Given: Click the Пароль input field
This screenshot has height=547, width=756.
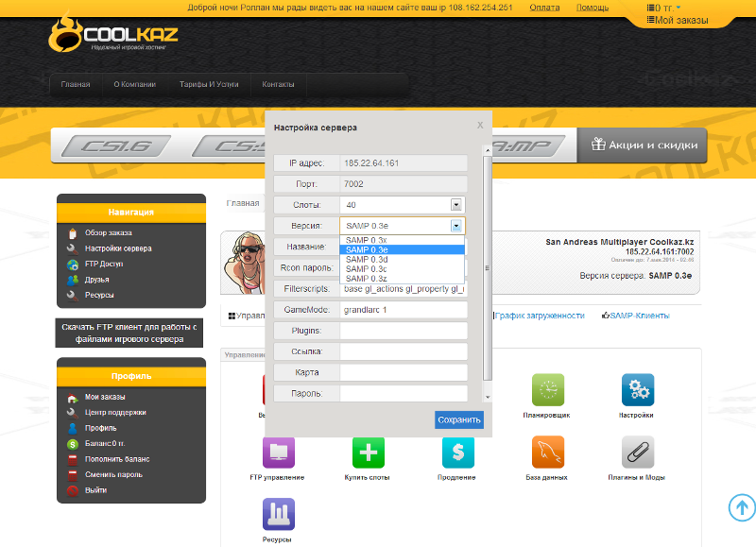Looking at the screenshot, I should (x=404, y=394).
